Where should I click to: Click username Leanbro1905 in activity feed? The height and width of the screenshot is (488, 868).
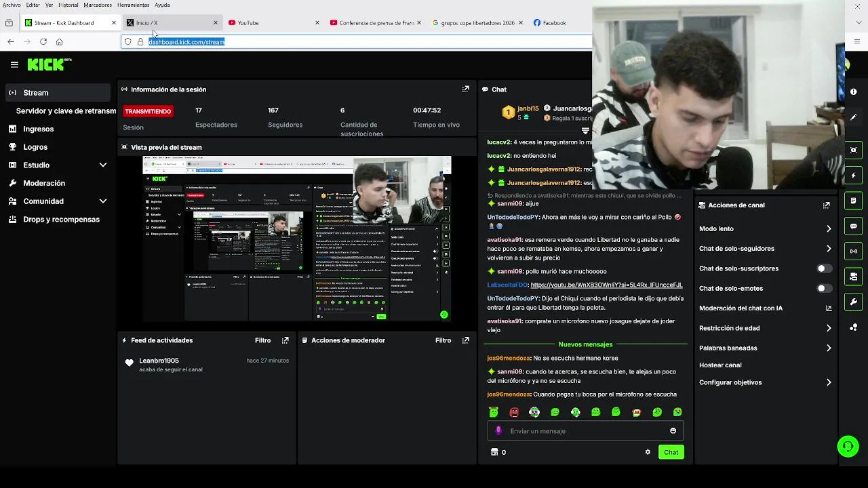point(159,361)
